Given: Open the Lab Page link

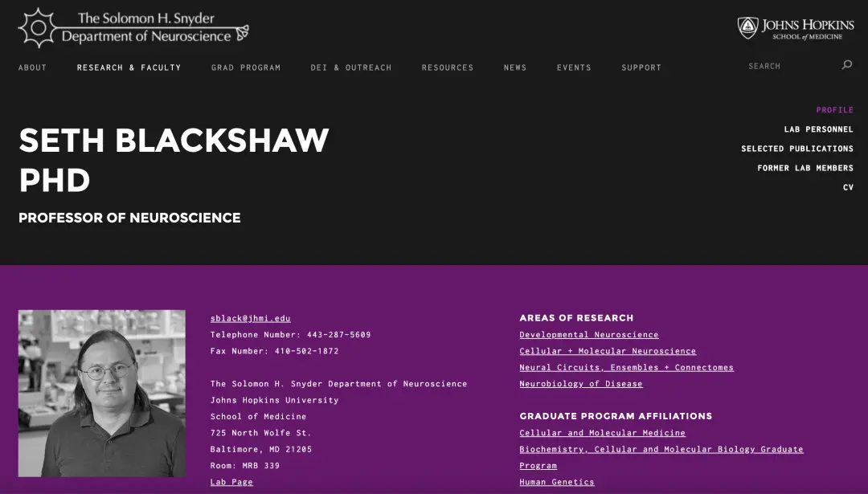Looking at the screenshot, I should 232,482.
